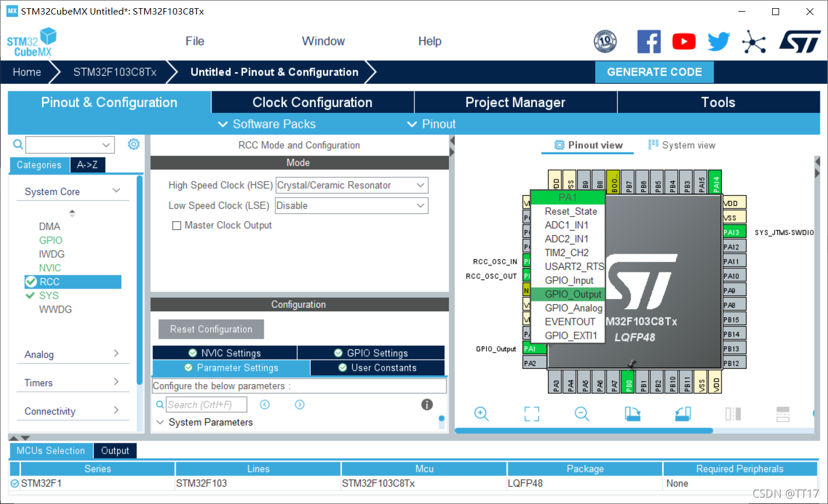Open the 10-year anniversary badge icon
This screenshot has width=828, height=504.
coord(605,42)
